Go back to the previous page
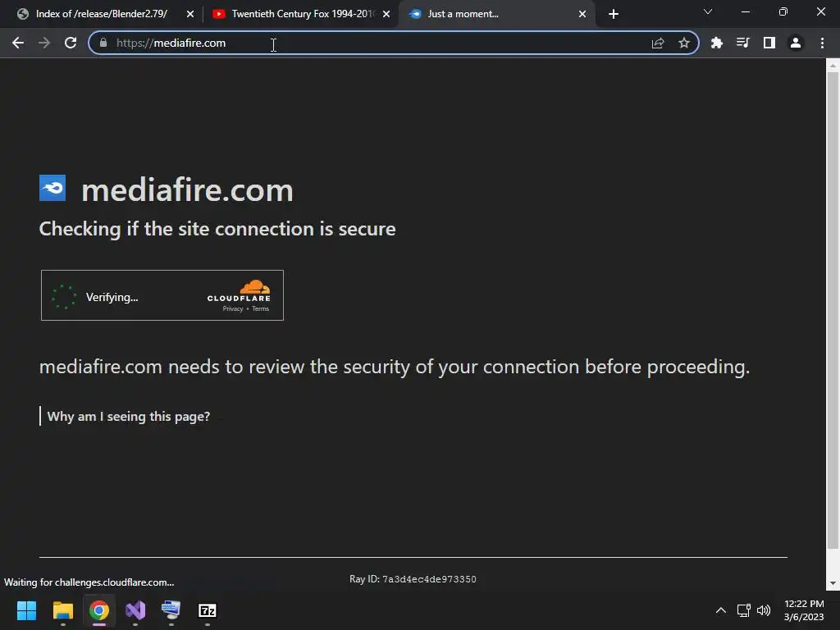Viewport: 840px width, 630px height. 18,43
